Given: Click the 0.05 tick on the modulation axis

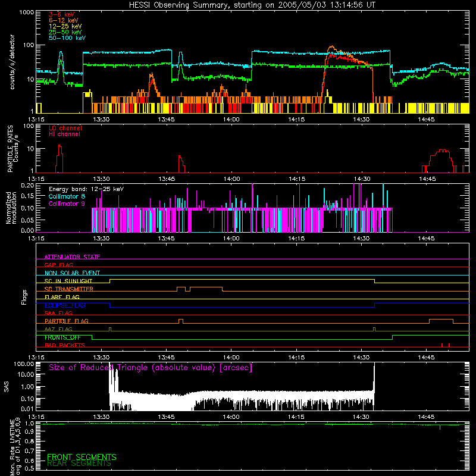Looking at the screenshot, I should (27, 220).
